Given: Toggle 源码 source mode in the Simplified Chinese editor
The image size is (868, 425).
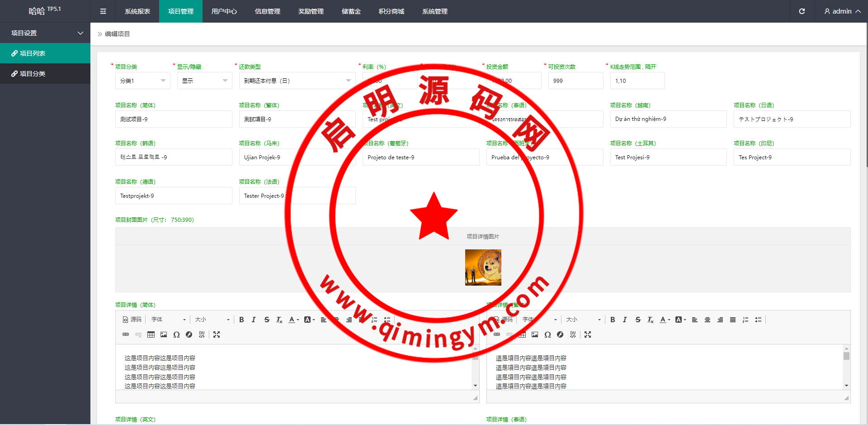Looking at the screenshot, I should click(x=132, y=320).
